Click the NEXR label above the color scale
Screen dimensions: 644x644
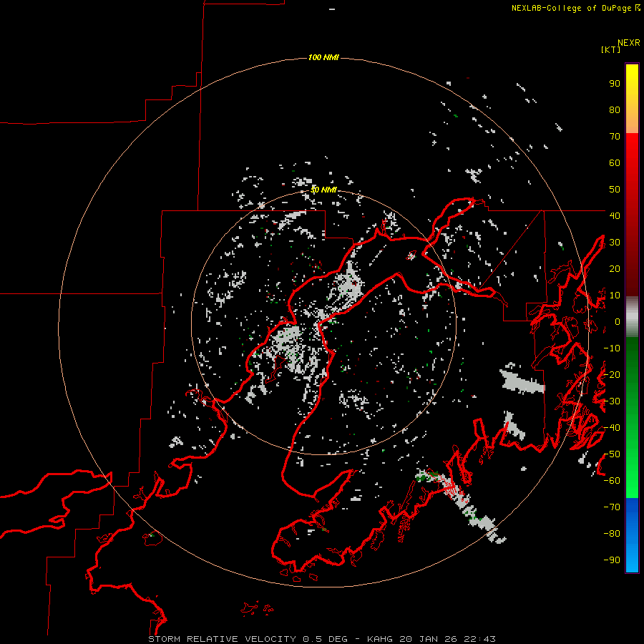[628, 43]
